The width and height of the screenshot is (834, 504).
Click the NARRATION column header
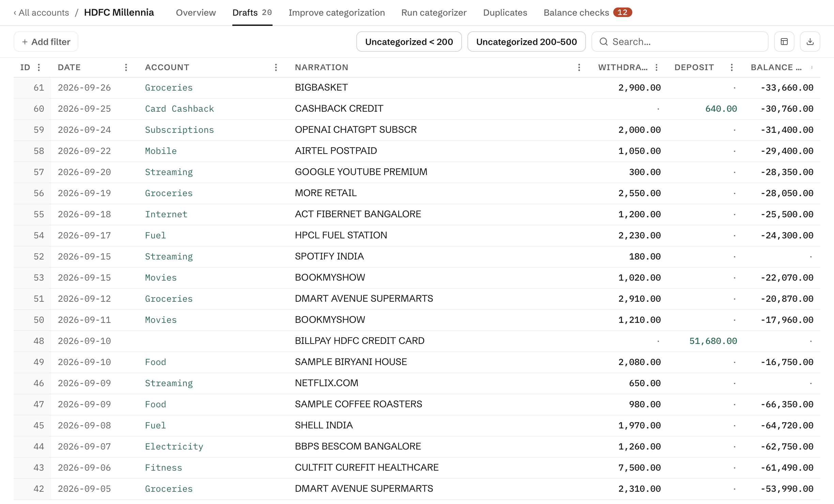click(322, 67)
